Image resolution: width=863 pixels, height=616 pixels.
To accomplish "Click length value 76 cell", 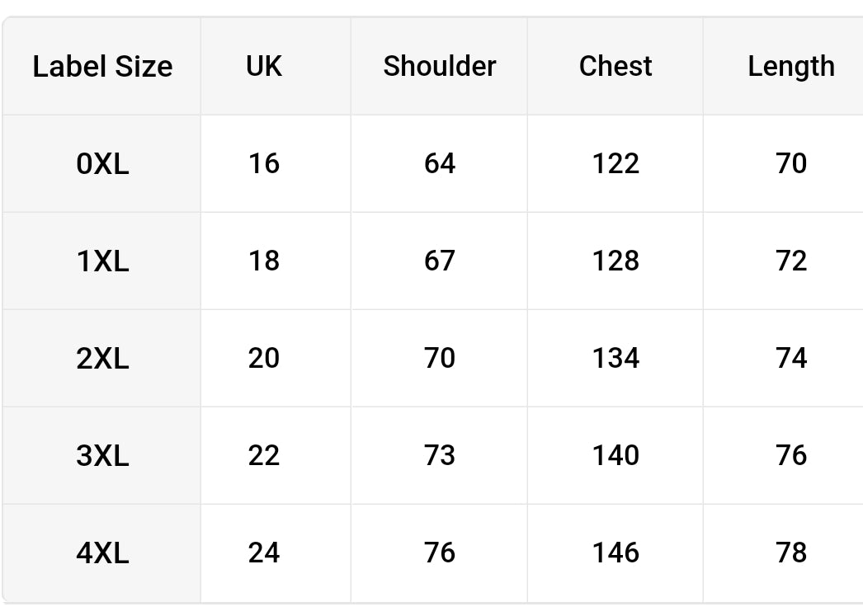I will pos(790,456).
